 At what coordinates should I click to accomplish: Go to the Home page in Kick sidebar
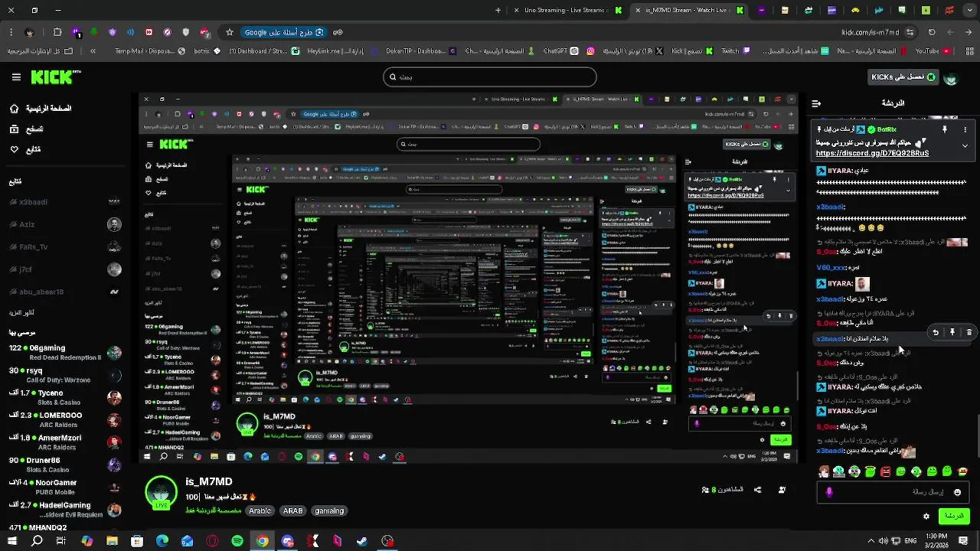[x=41, y=109]
